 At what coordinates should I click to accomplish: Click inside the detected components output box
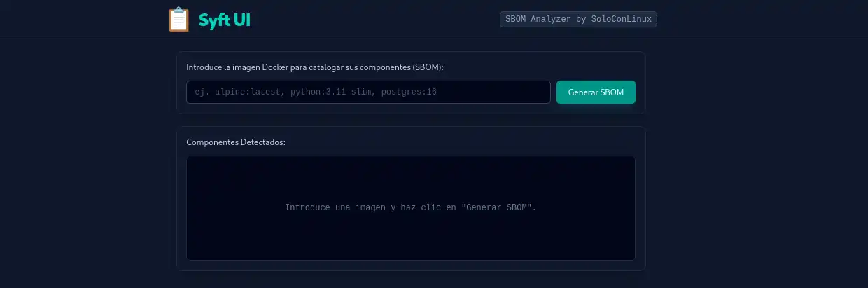(x=411, y=208)
